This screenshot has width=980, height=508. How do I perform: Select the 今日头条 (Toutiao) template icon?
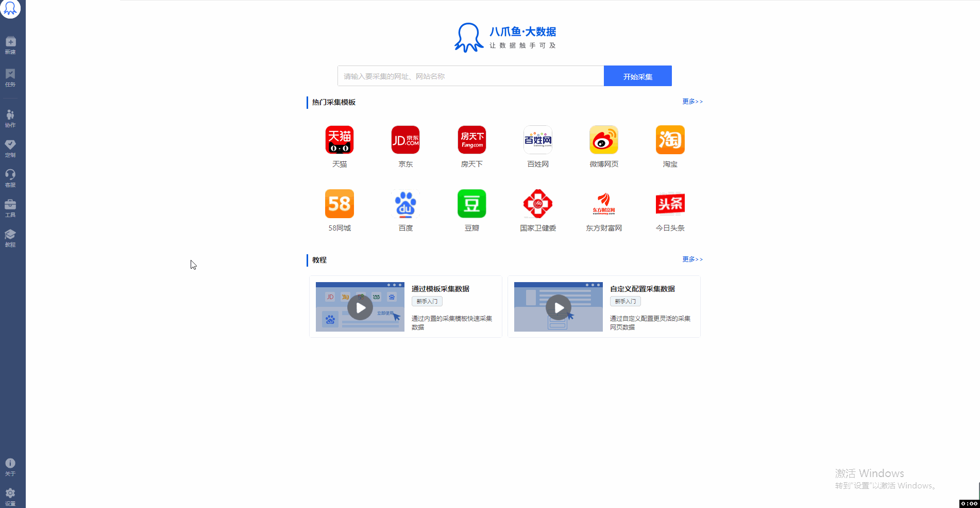pos(670,204)
